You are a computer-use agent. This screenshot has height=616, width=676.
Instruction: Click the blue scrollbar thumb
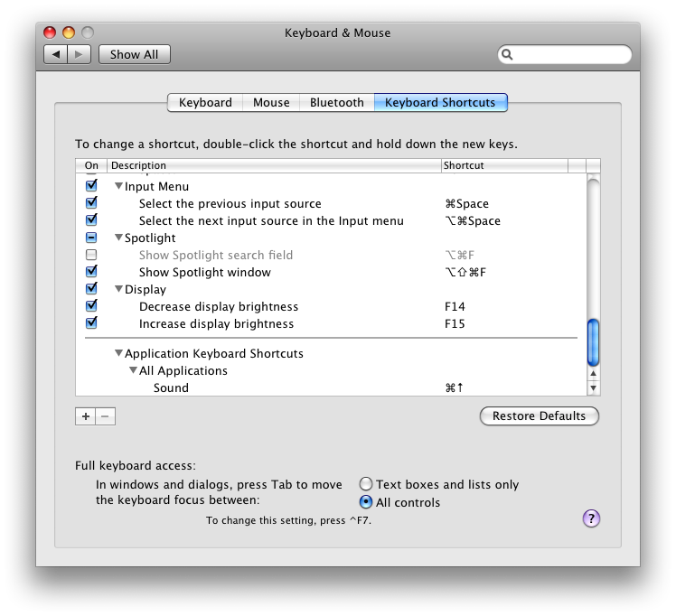click(x=594, y=341)
